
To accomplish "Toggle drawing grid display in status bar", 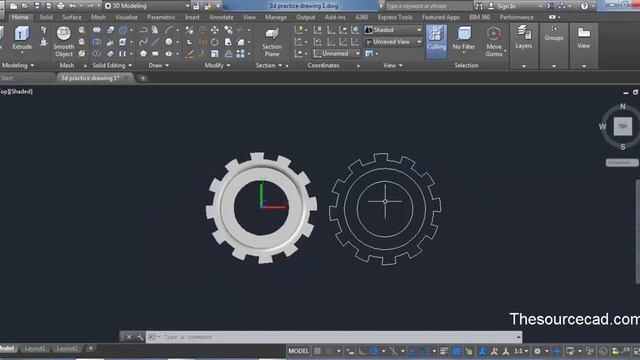I will [x=317, y=351].
